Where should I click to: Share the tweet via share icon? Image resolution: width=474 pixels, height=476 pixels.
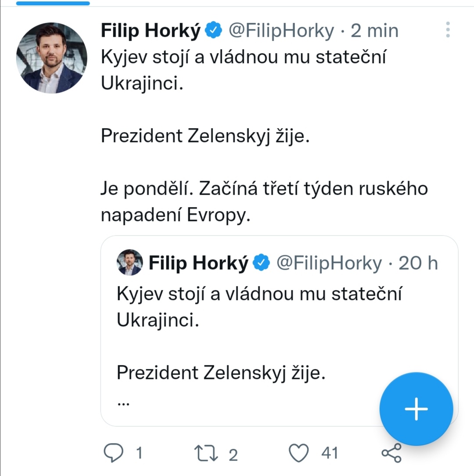[x=391, y=452]
